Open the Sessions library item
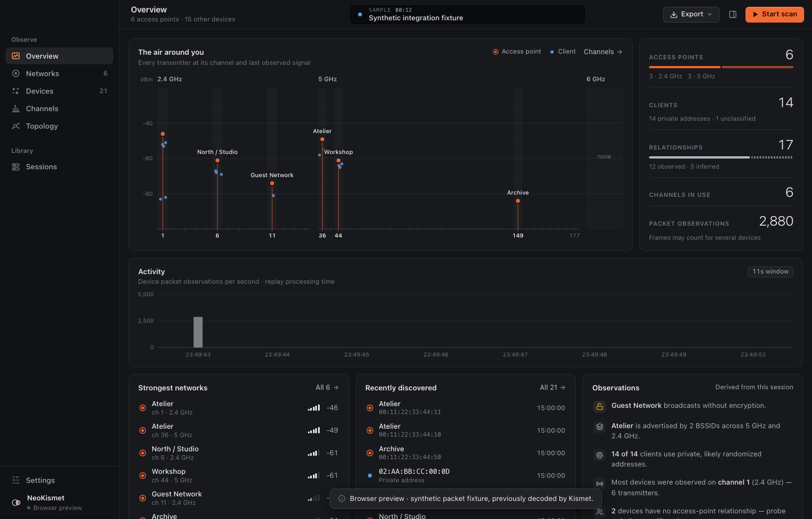Screen dimensions: 812x519 pos(59,166)
